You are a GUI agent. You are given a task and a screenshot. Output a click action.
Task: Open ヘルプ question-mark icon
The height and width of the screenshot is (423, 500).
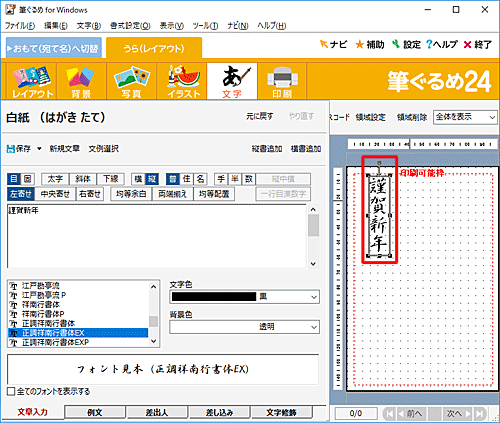click(x=429, y=44)
